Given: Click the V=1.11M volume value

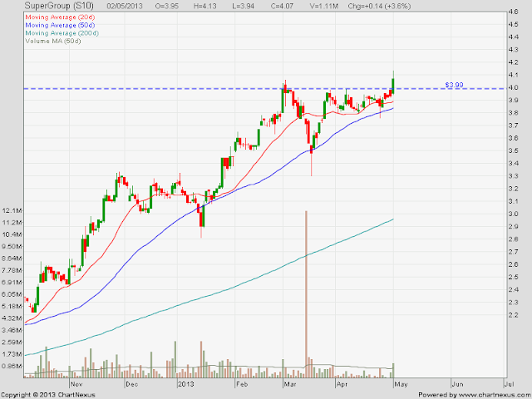Looking at the screenshot, I should click(x=324, y=6).
